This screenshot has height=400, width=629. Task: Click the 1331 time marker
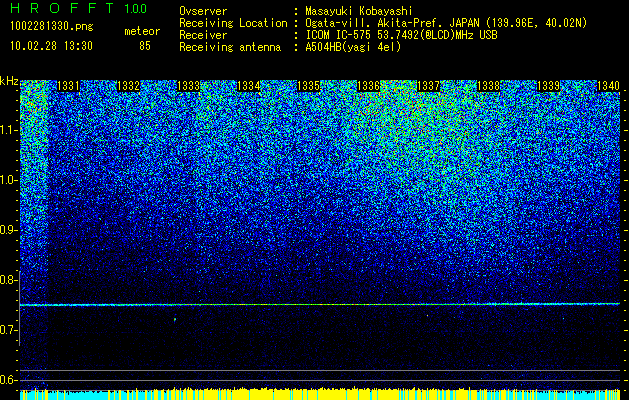tap(69, 86)
